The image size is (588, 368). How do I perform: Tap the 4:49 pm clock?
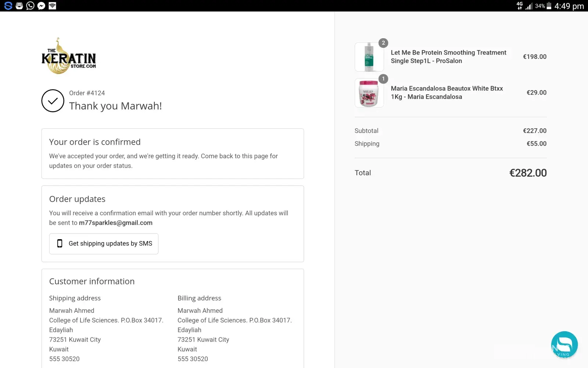click(x=569, y=6)
